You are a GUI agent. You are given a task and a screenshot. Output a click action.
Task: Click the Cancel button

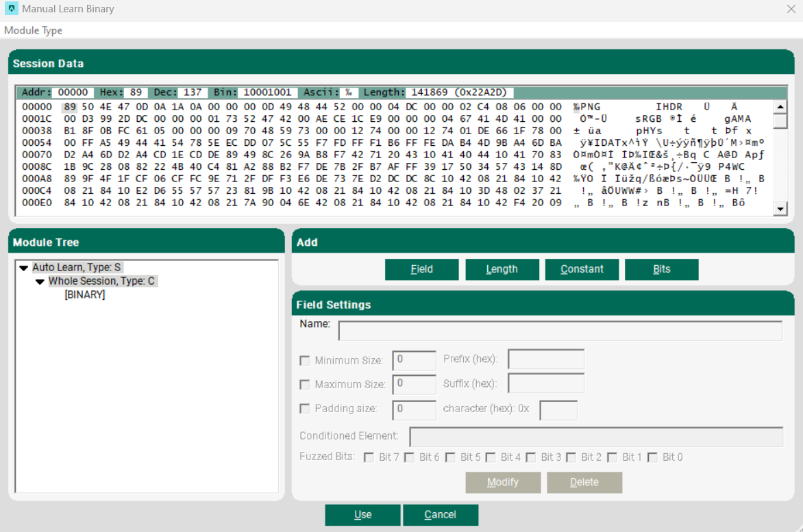click(441, 515)
